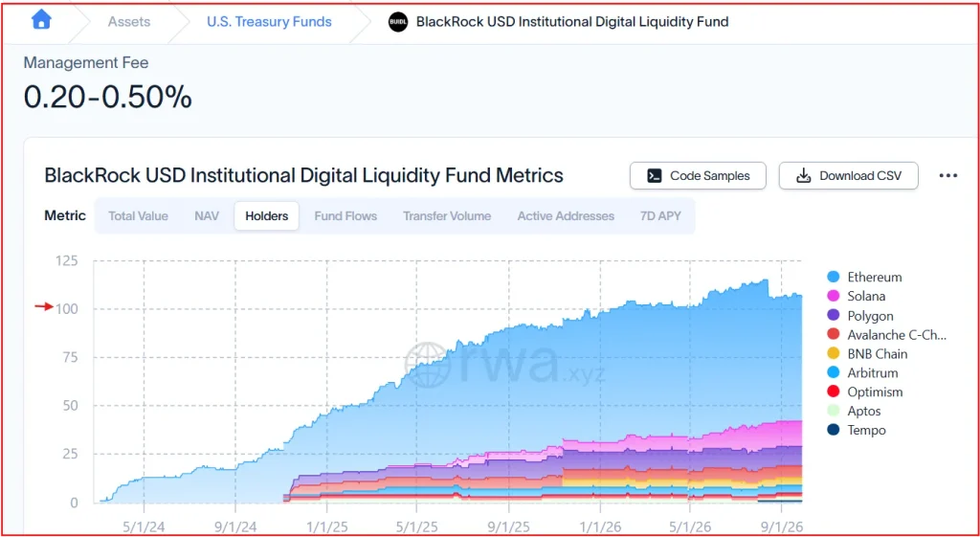980x537 pixels.
Task: Switch to the Fund Flows tab
Action: pyautogui.click(x=345, y=216)
